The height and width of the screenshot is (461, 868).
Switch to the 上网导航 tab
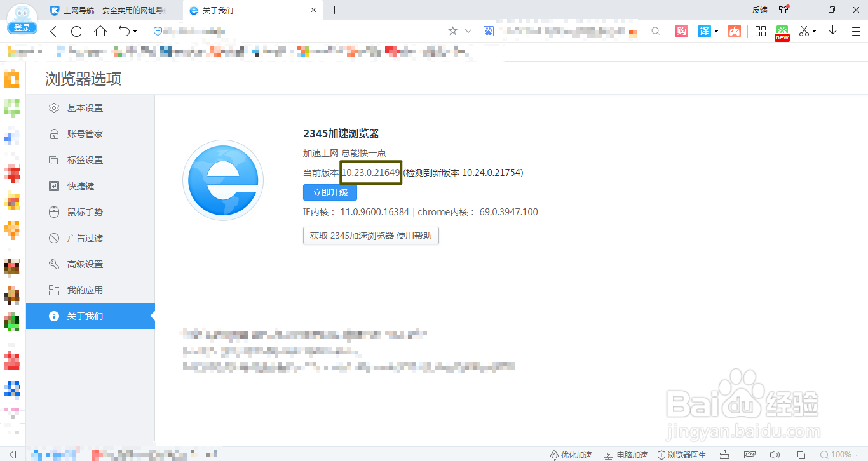click(x=114, y=10)
